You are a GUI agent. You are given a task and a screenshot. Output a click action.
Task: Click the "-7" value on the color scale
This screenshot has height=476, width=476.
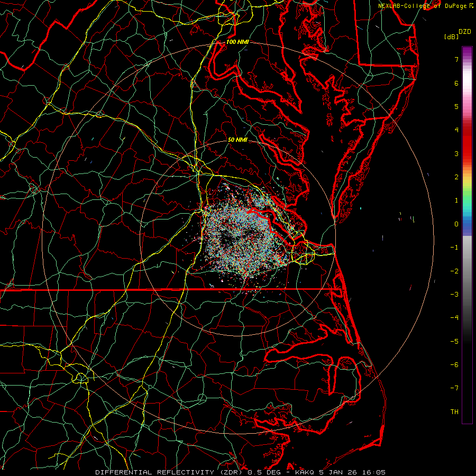click(454, 388)
